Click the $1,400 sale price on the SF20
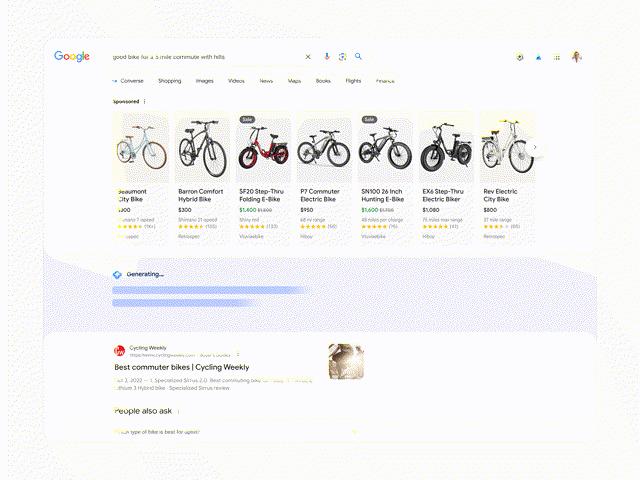Screen dimensions: 640x480 point(248,210)
